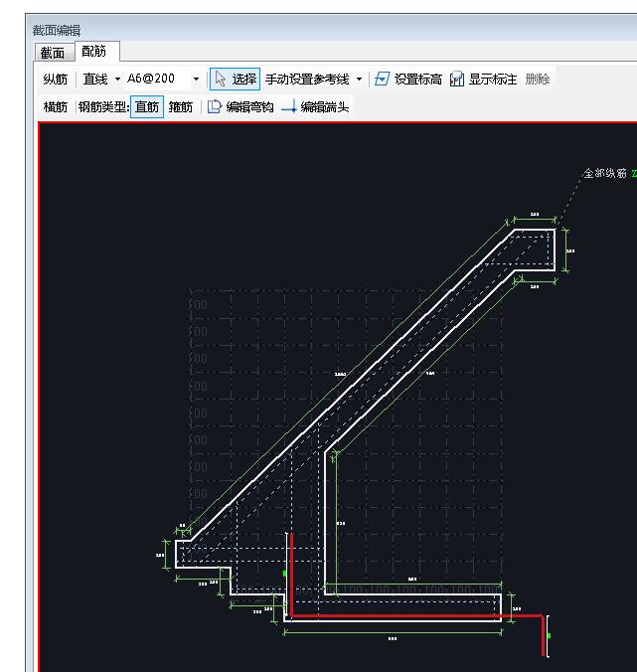Activate the 选择 arrow cursor tool
This screenshot has width=637, height=672.
tap(235, 79)
